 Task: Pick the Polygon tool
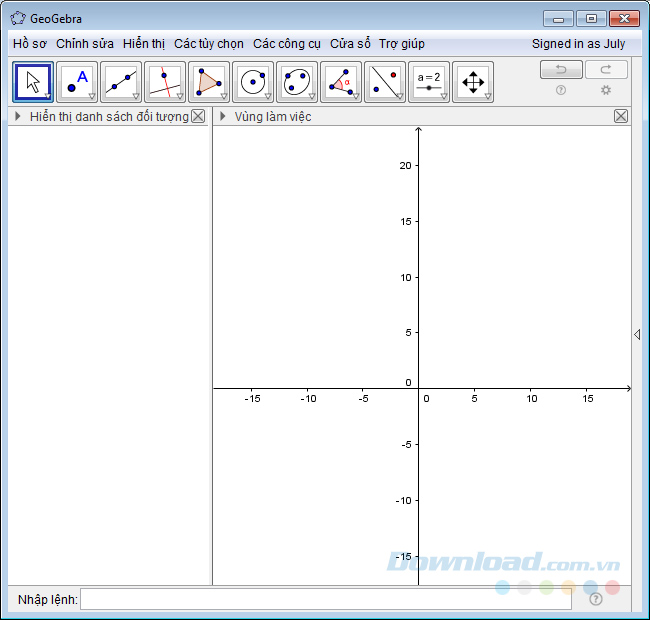click(x=209, y=82)
